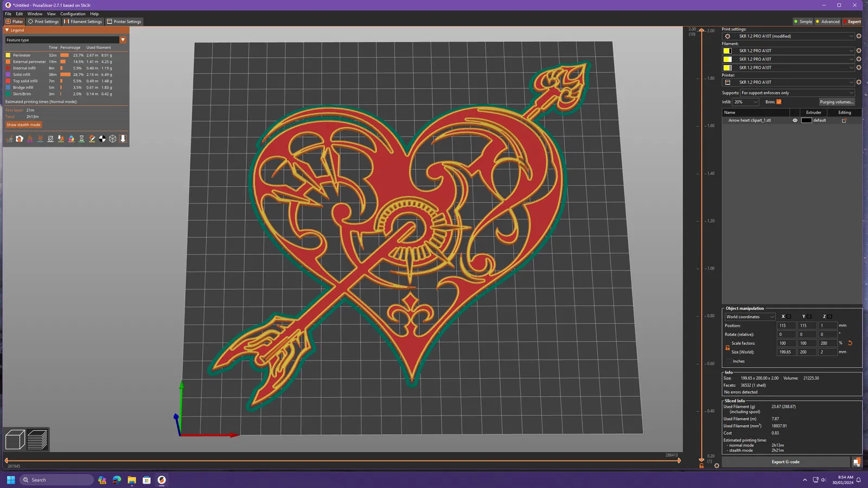Screen dimensions: 868x488
Task: Reset scale with the orange undo arrow
Action: pyautogui.click(x=850, y=343)
